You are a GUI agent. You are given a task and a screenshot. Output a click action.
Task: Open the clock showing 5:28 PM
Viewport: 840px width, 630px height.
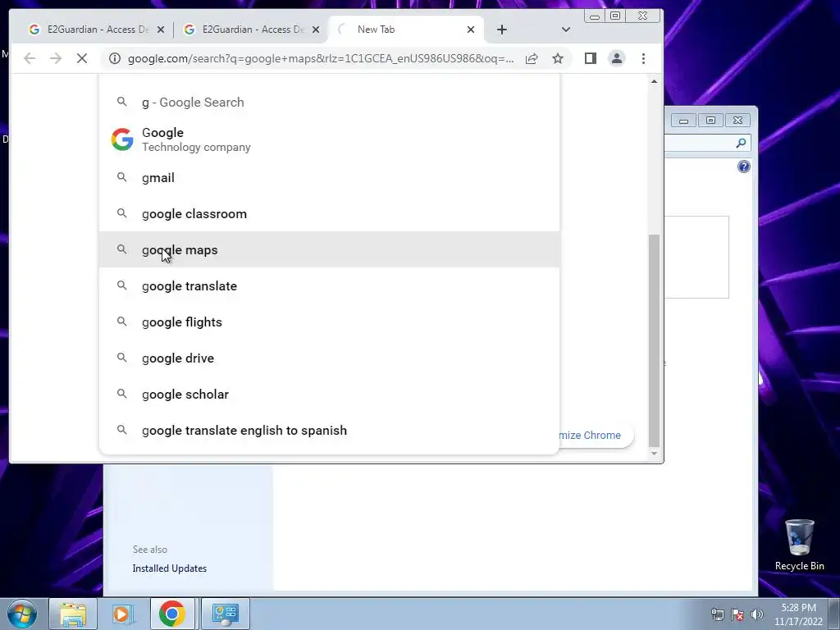click(798, 614)
